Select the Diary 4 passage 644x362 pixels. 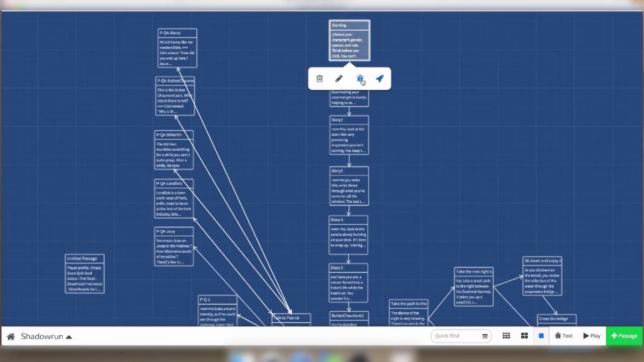click(x=348, y=235)
